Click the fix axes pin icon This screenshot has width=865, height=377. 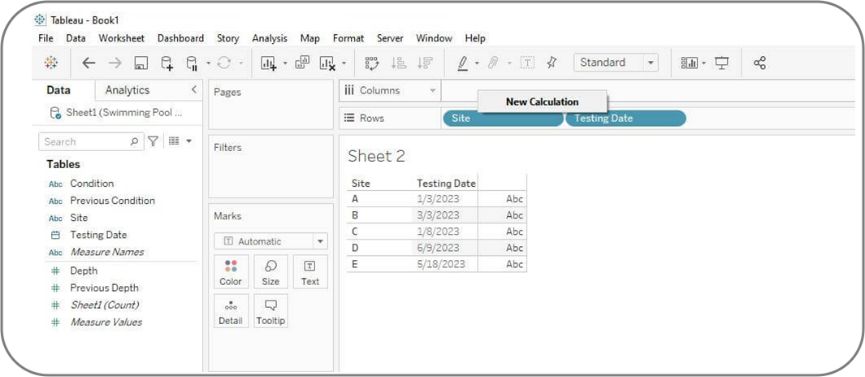click(551, 63)
